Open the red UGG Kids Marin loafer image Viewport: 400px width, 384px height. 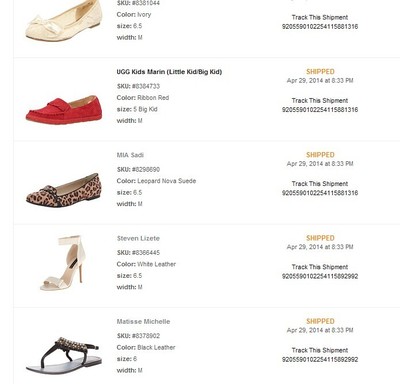[x=64, y=110]
